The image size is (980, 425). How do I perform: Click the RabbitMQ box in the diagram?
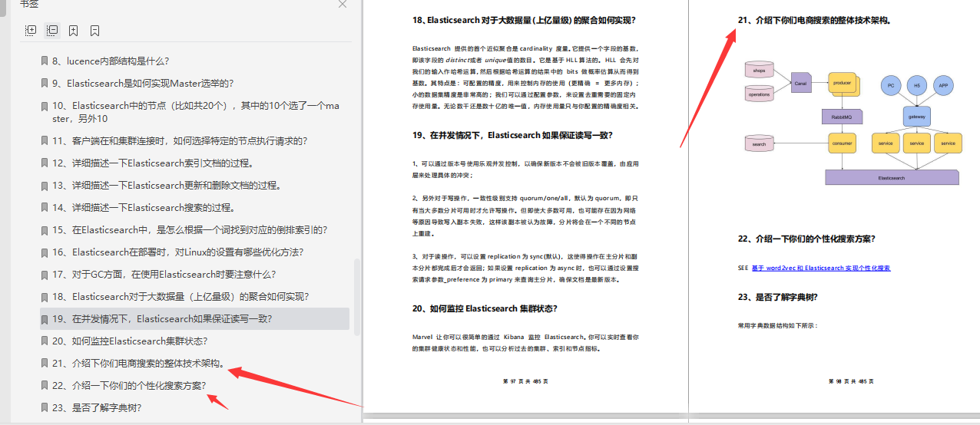click(842, 116)
